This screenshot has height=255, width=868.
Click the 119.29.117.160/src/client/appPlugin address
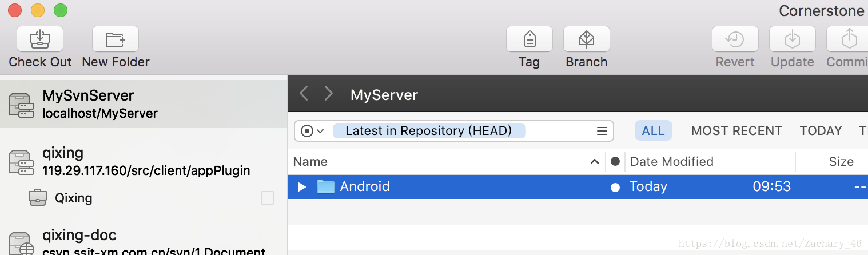click(x=146, y=170)
